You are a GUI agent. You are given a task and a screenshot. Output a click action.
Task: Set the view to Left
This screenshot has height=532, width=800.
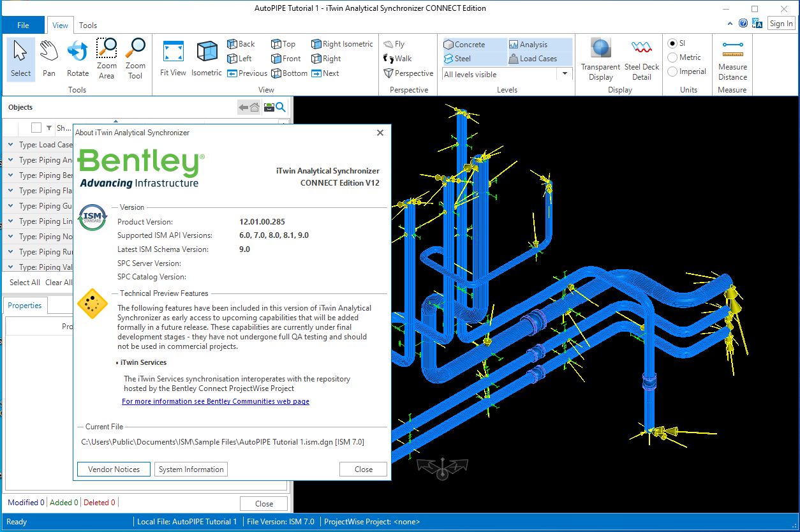coord(240,59)
